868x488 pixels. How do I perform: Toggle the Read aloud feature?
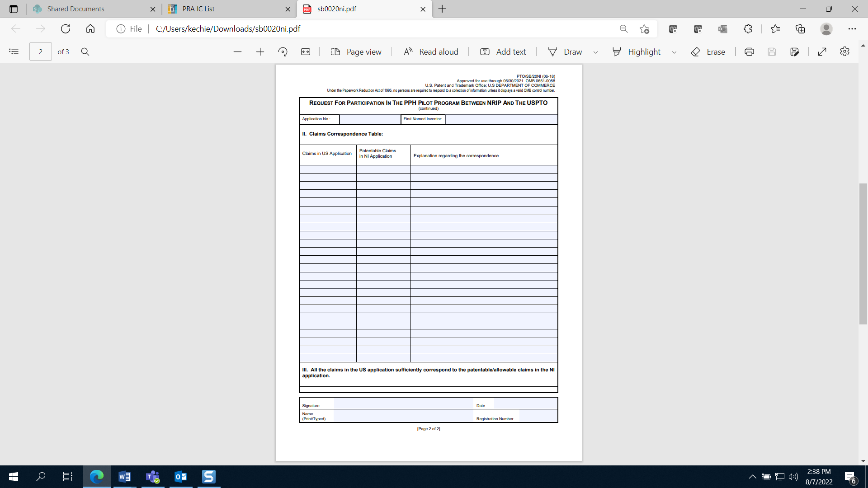pyautogui.click(x=431, y=52)
